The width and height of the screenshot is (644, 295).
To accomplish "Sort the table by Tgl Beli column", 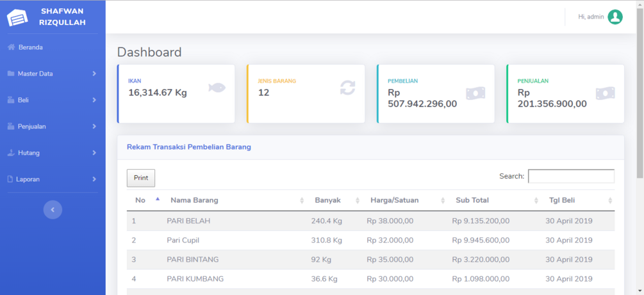I will (562, 200).
